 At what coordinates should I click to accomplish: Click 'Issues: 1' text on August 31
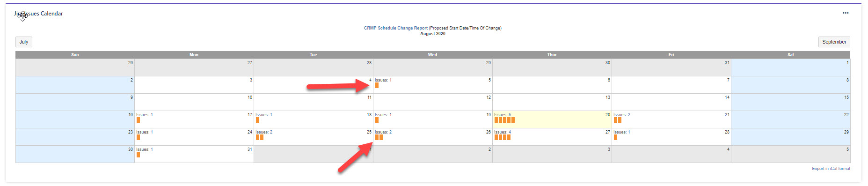coord(145,149)
